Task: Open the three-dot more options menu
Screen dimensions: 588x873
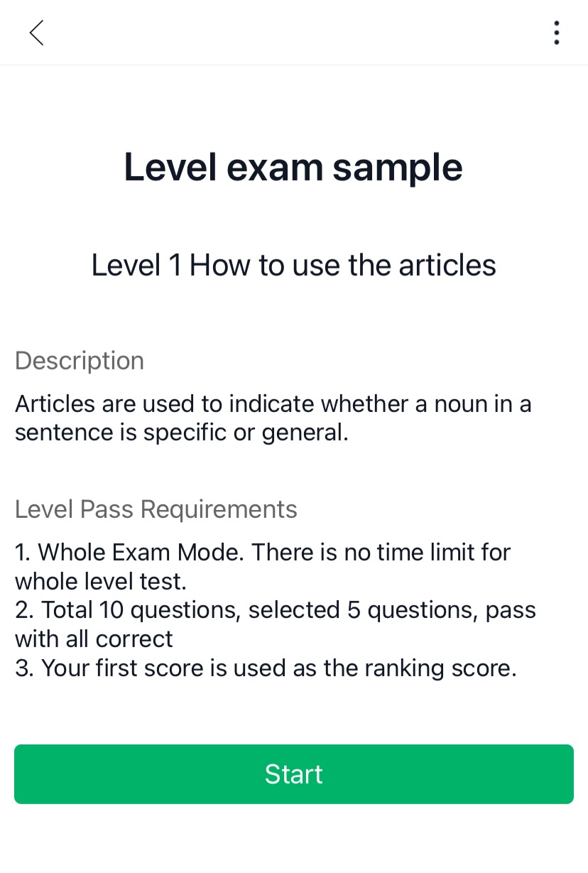Action: (x=556, y=33)
